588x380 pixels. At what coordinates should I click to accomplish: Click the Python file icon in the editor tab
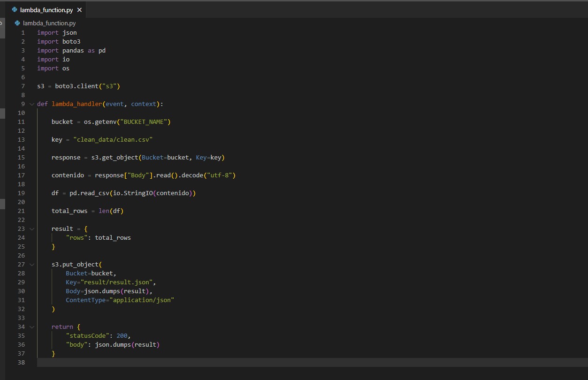(15, 10)
